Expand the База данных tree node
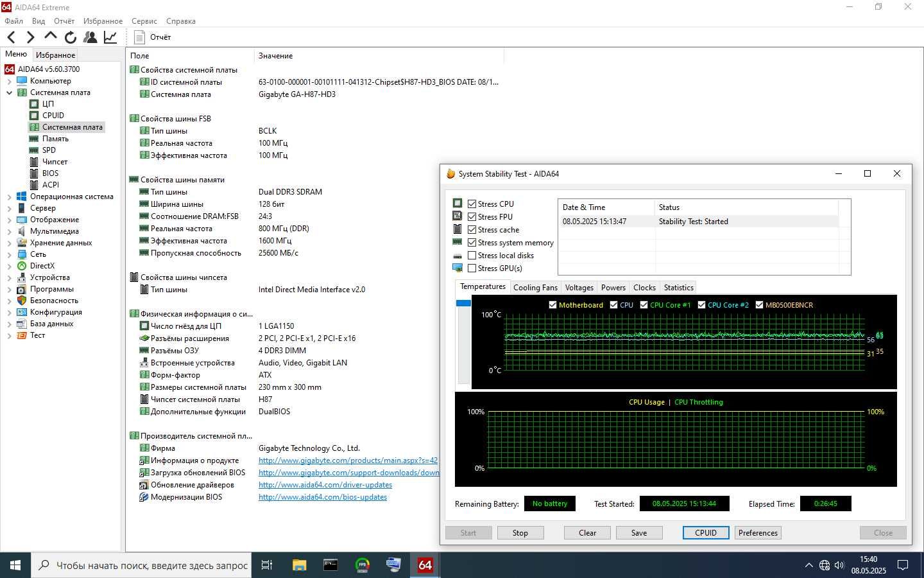Viewport: 924px width, 578px height. click(x=9, y=324)
